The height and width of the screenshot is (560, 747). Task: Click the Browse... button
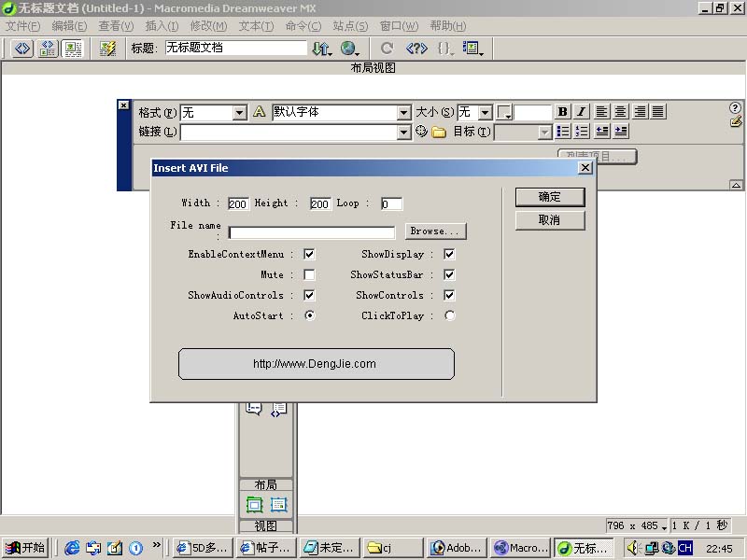click(435, 231)
